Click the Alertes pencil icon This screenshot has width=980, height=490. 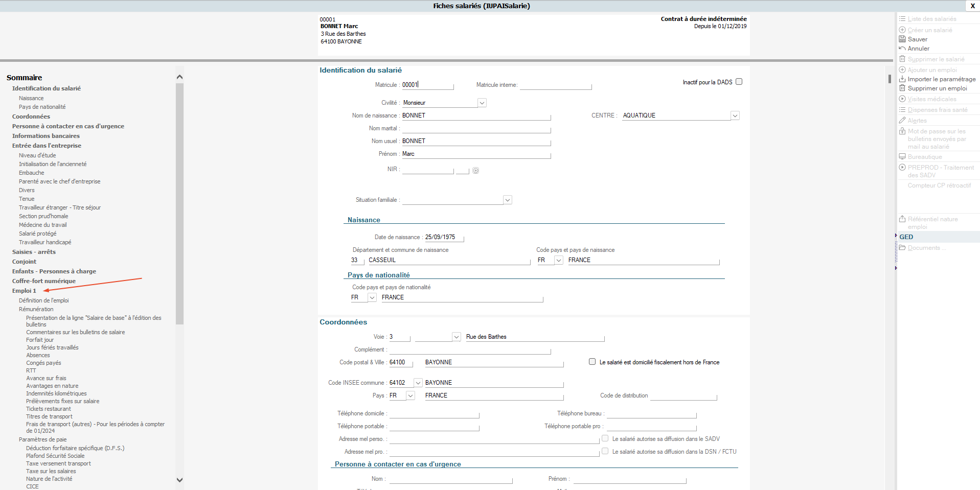coord(902,121)
